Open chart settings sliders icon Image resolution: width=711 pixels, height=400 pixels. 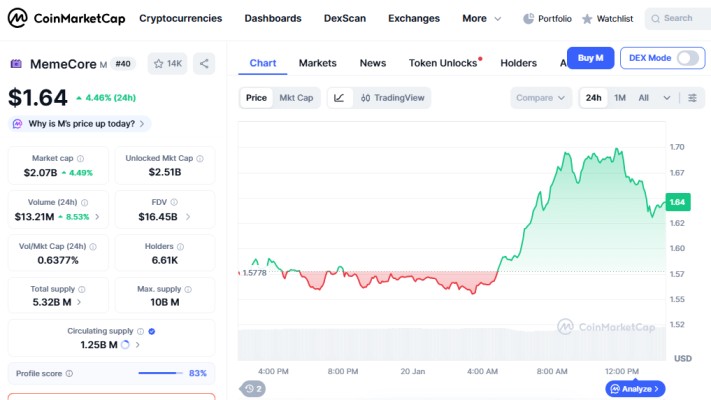[692, 98]
